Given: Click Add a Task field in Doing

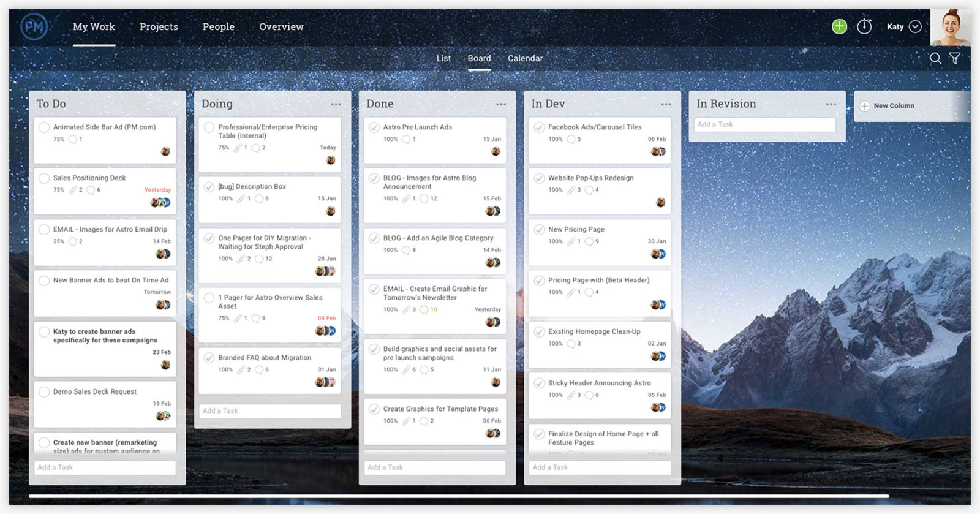Looking at the screenshot, I should pyautogui.click(x=269, y=411).
